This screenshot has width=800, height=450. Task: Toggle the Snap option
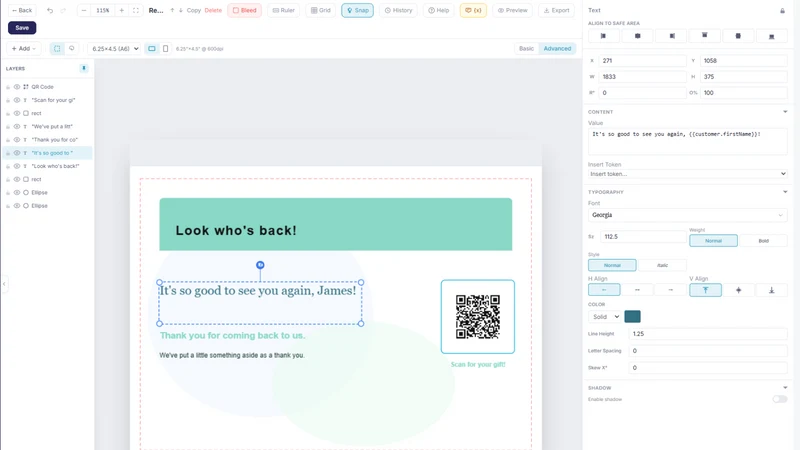357,10
